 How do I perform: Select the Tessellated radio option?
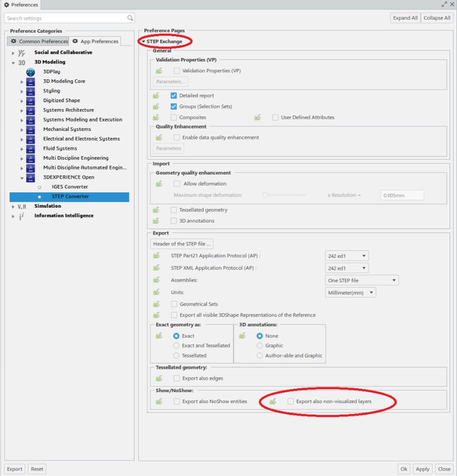tap(176, 355)
